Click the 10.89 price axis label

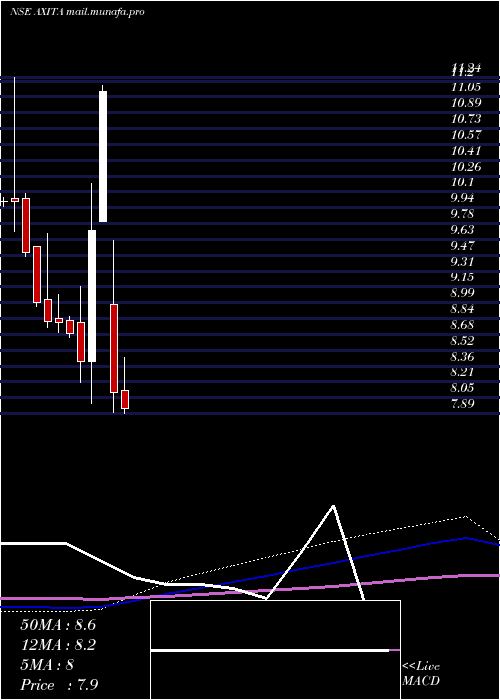click(x=466, y=103)
